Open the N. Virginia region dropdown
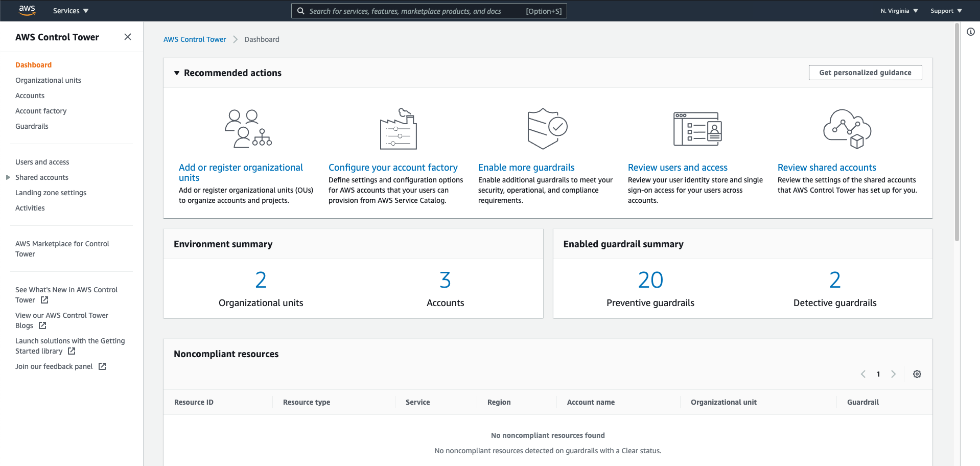 pos(899,11)
